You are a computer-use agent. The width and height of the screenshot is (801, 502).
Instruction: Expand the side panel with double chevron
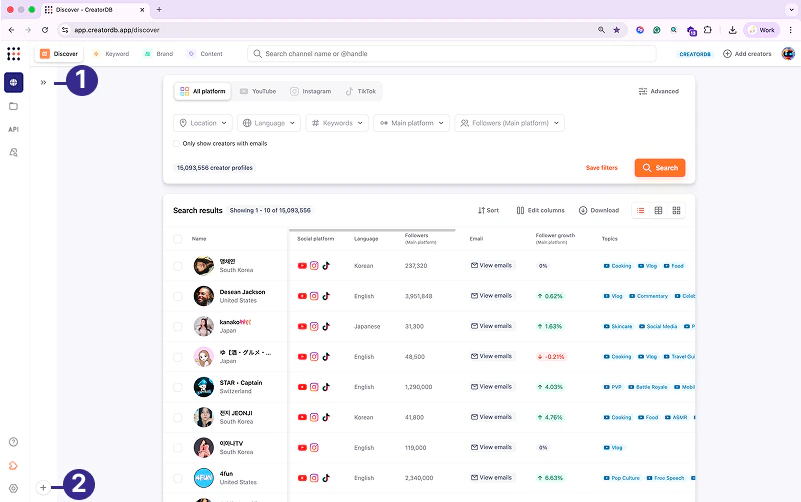43,82
